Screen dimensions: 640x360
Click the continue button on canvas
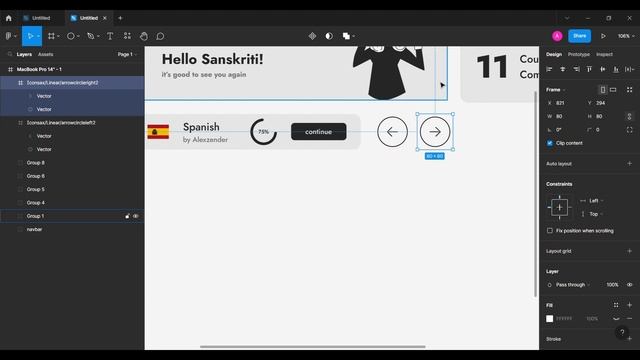[318, 131]
